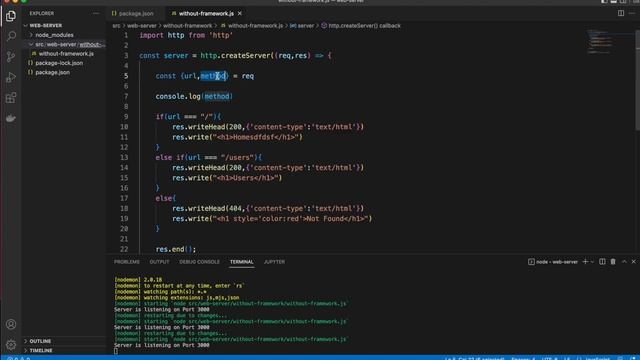The width and height of the screenshot is (640, 360).
Task: Click the createServer call on line 3
Action: [246, 56]
